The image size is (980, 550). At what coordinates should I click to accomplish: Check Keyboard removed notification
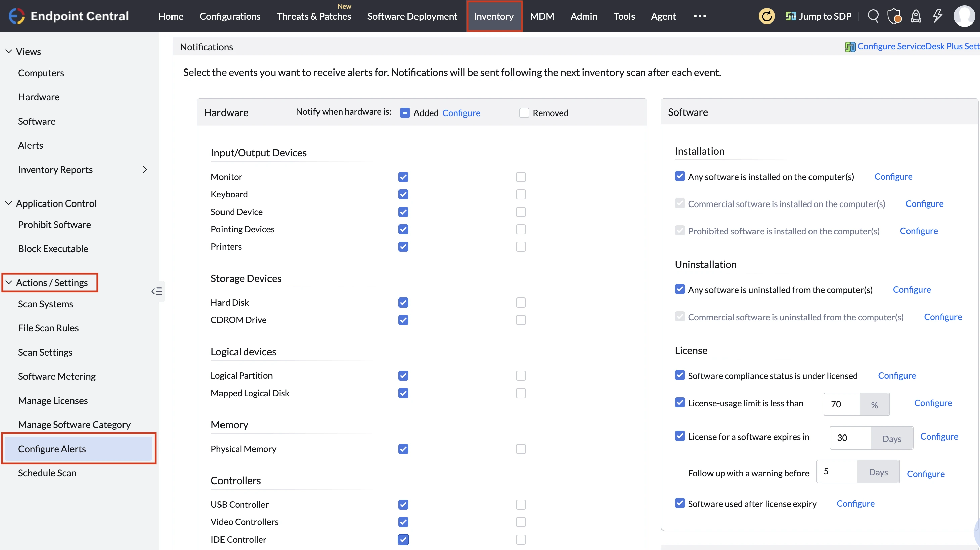tap(521, 194)
